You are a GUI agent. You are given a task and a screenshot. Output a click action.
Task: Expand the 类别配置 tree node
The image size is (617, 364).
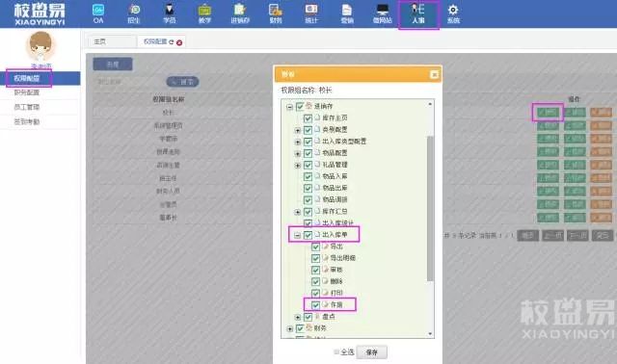pyautogui.click(x=298, y=131)
